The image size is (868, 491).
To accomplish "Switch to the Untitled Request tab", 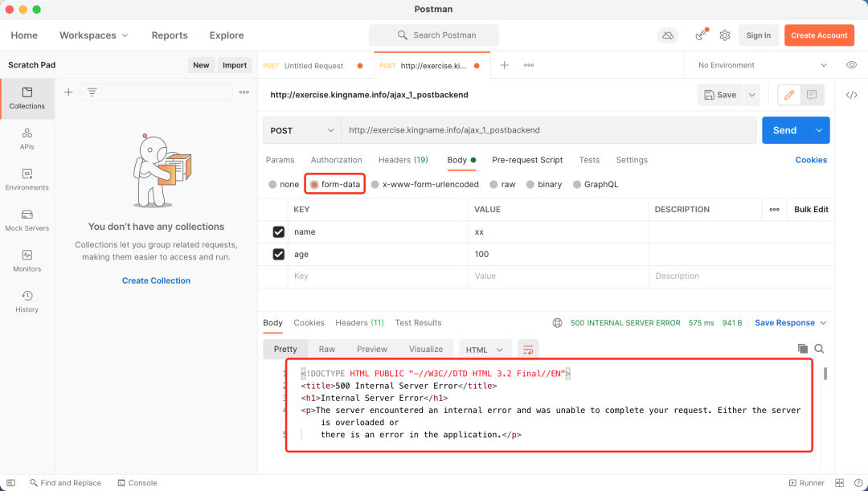I will (x=313, y=66).
